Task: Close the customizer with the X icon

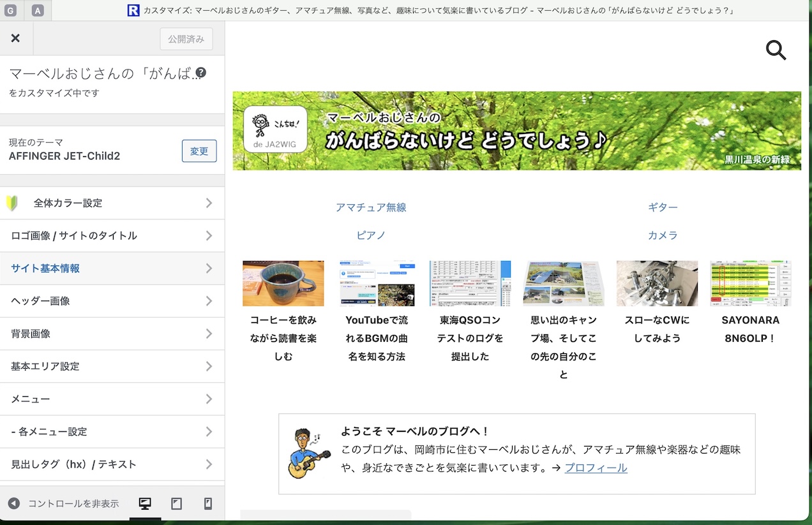Action: pos(15,38)
